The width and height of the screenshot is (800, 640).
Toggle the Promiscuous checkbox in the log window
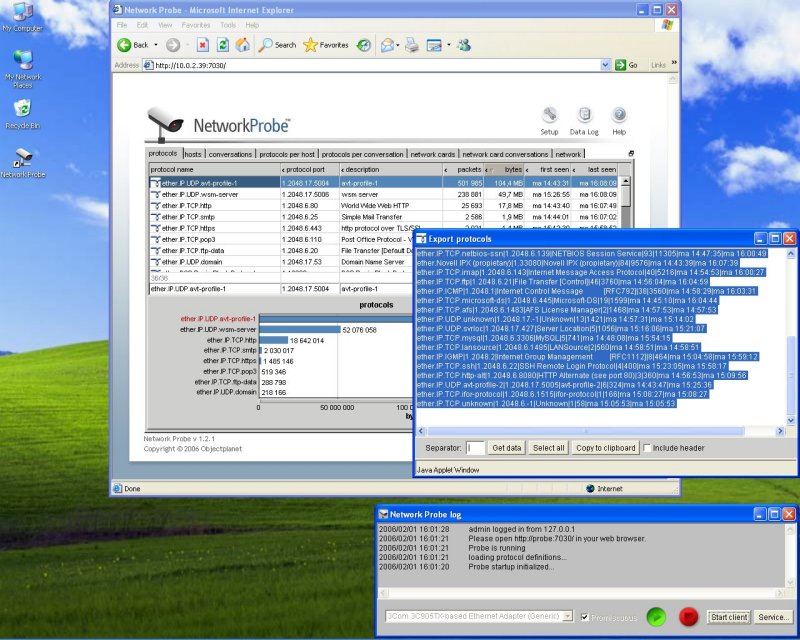point(585,617)
